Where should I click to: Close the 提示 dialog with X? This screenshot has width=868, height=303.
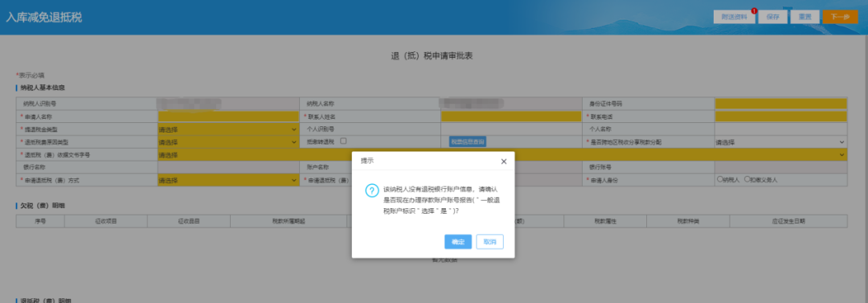[x=504, y=162]
